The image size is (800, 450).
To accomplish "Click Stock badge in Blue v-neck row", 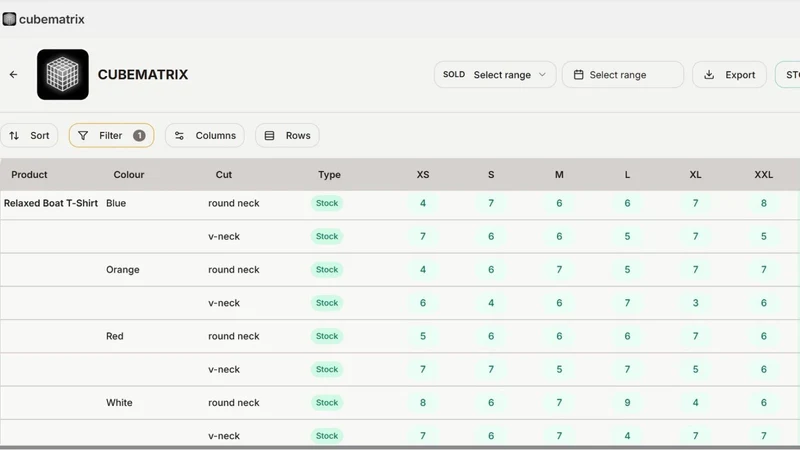I will coord(327,236).
